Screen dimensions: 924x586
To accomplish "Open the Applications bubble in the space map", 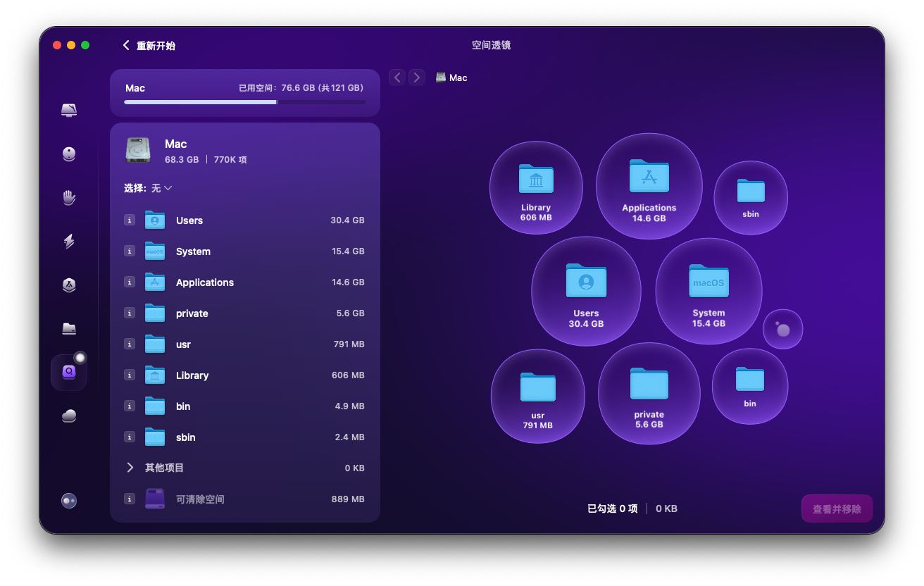I will pos(649,185).
